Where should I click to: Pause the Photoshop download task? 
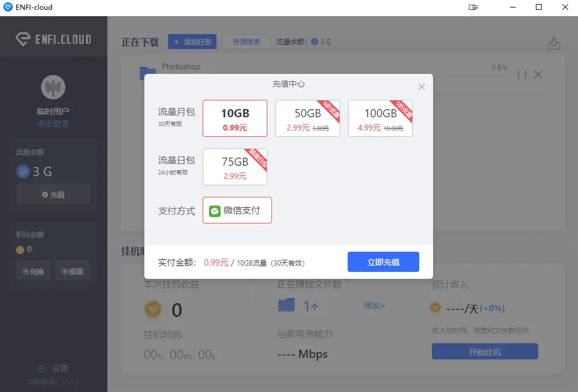(522, 74)
